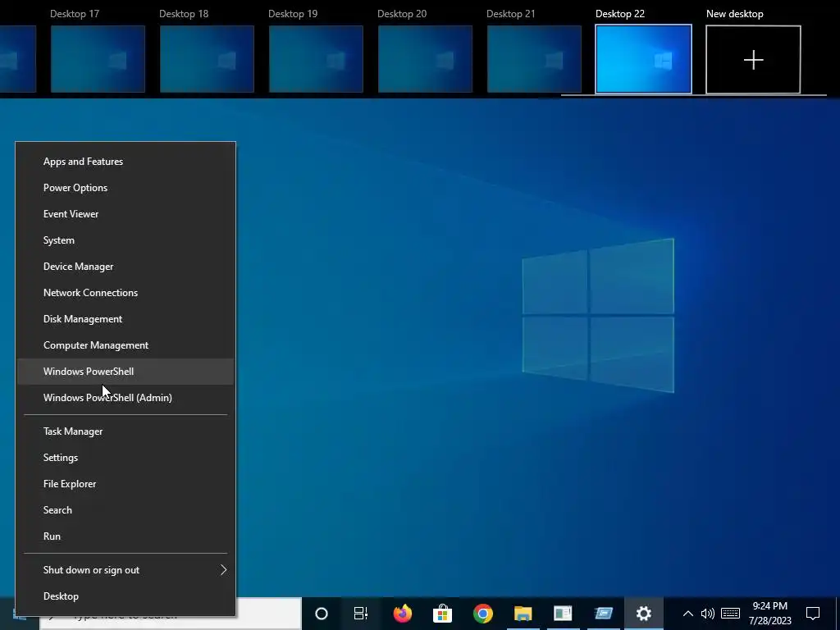This screenshot has height=630, width=840.
Task: Add a new desktop with plus button
Action: (753, 59)
